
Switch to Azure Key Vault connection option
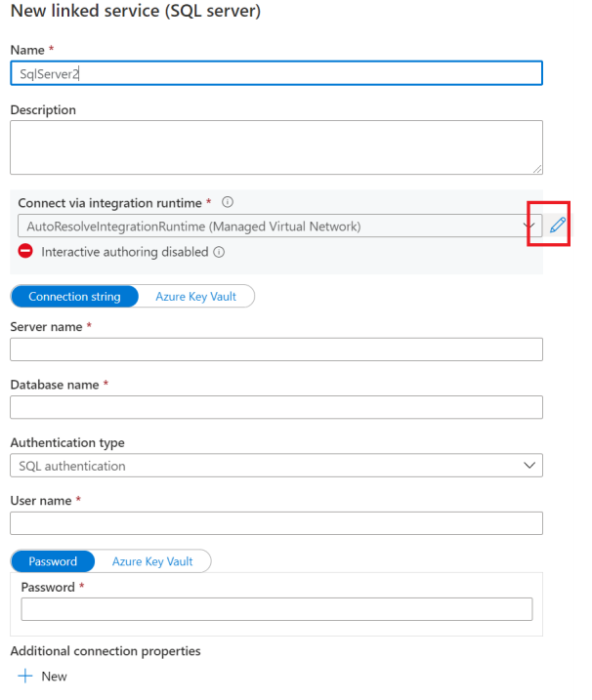(195, 297)
